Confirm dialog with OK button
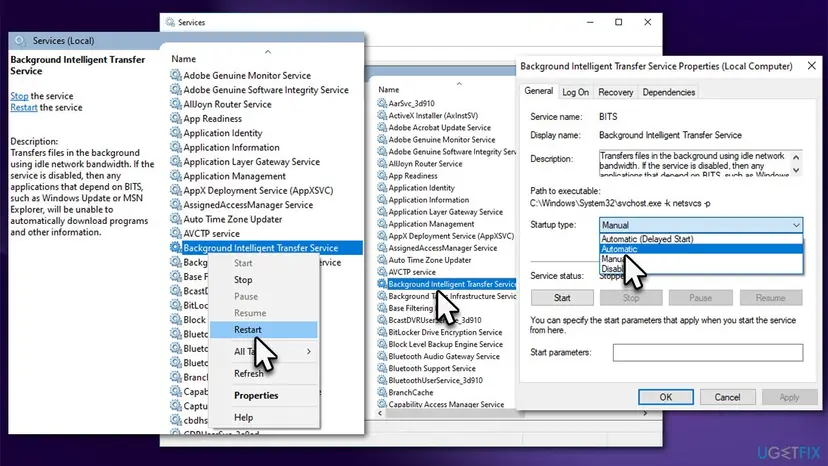Viewport: 828px width, 466px height. click(665, 397)
